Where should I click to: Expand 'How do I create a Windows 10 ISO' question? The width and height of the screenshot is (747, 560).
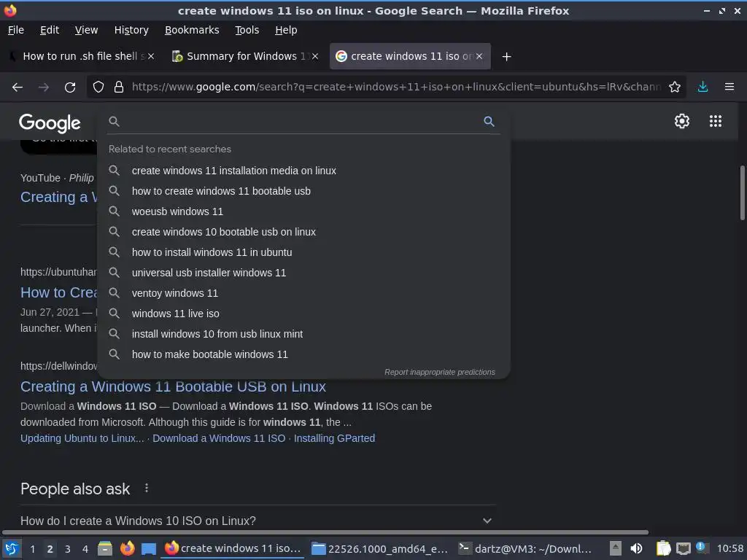point(256,521)
